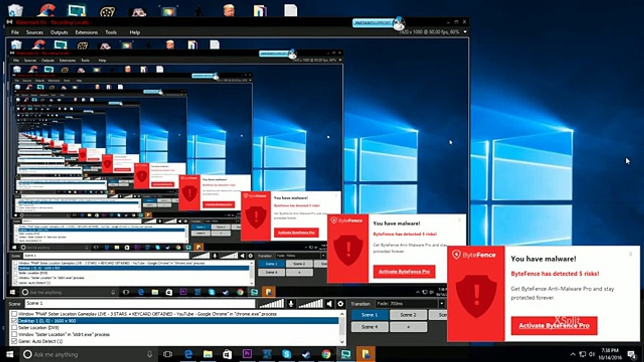The width and height of the screenshot is (644, 362).
Task: Open Task View from the taskbar
Action: coord(168,354)
